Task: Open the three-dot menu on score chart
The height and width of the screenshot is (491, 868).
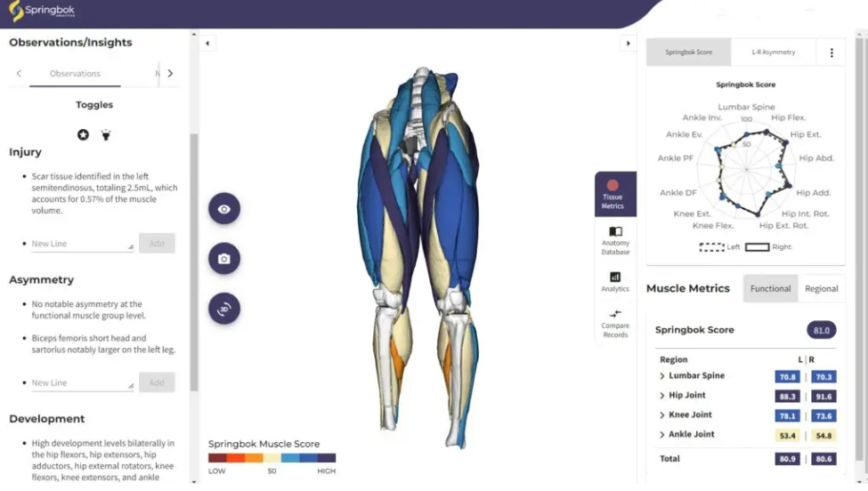Action: (831, 52)
